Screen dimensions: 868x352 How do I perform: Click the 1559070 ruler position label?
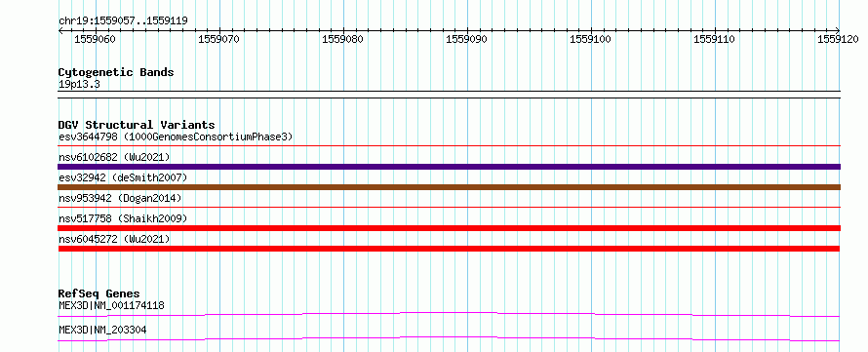(218, 39)
